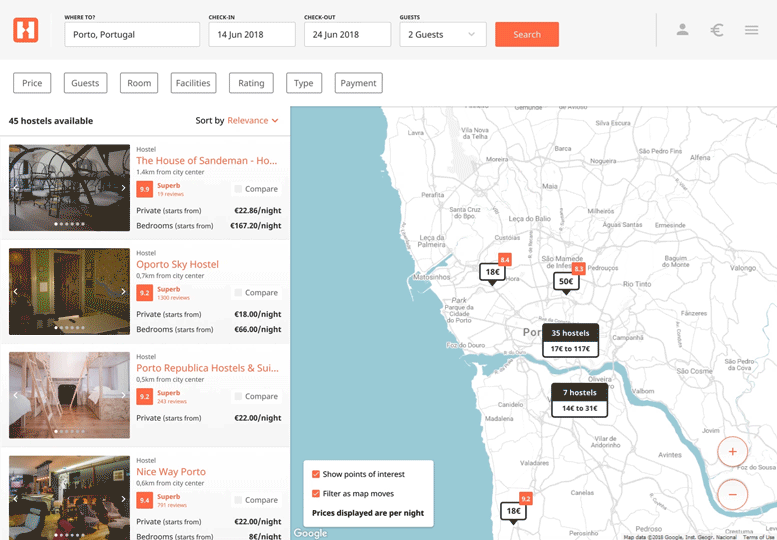777x540 pixels.
Task: Open the Room filter
Action: (139, 83)
